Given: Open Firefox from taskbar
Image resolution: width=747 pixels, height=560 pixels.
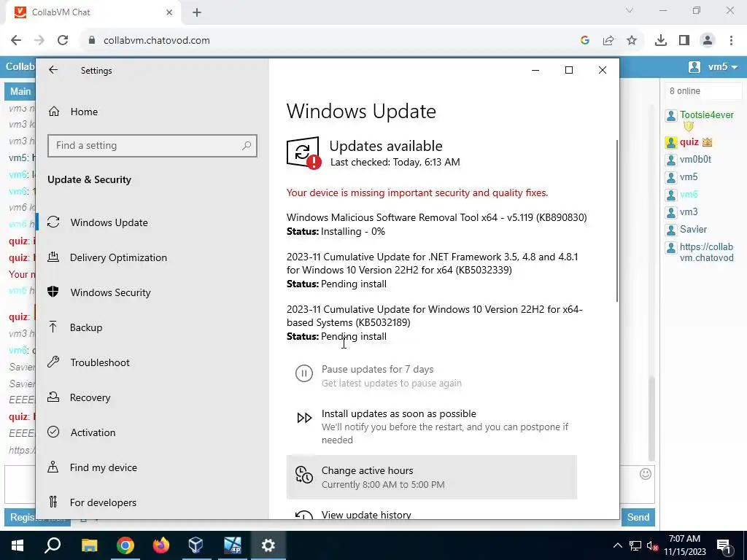Looking at the screenshot, I should [x=161, y=545].
